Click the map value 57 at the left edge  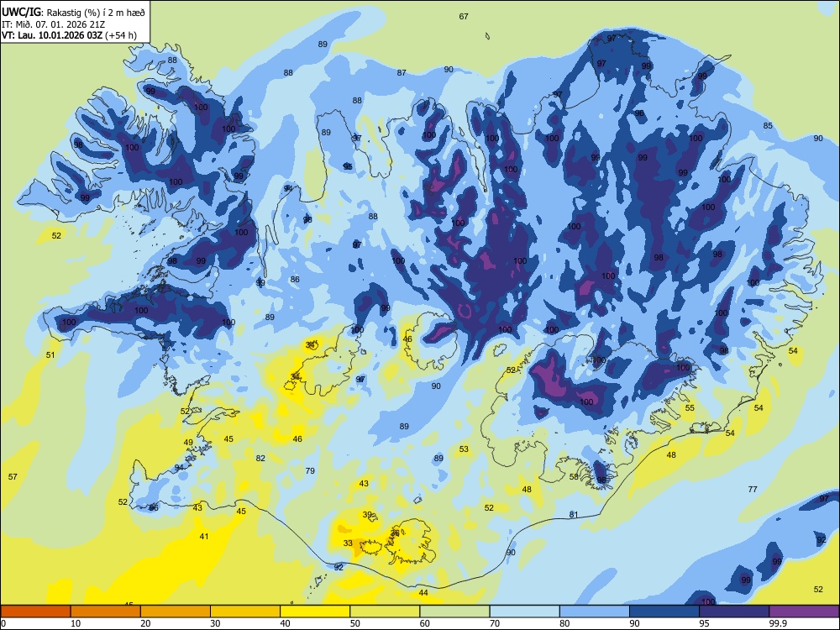(x=13, y=476)
